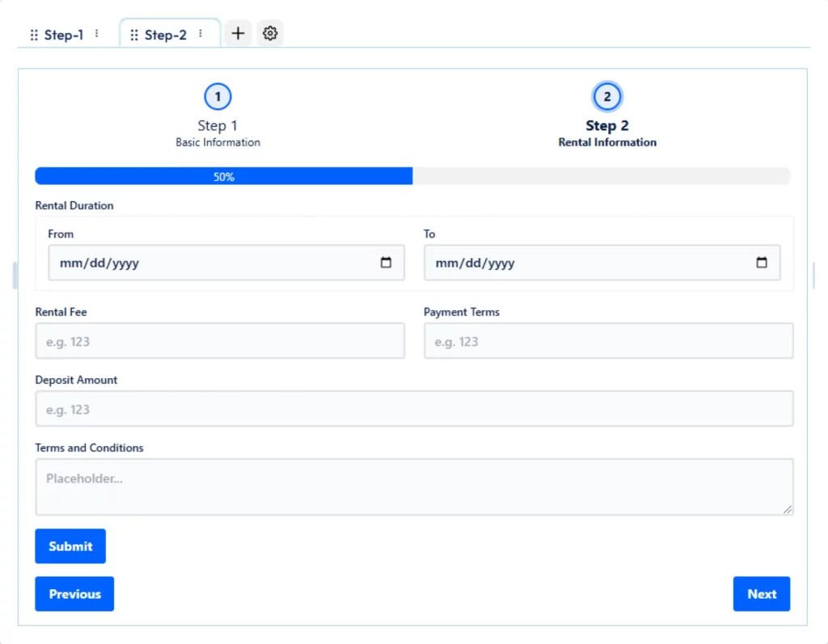
Task: Click the Rental Fee input field
Action: (x=219, y=340)
